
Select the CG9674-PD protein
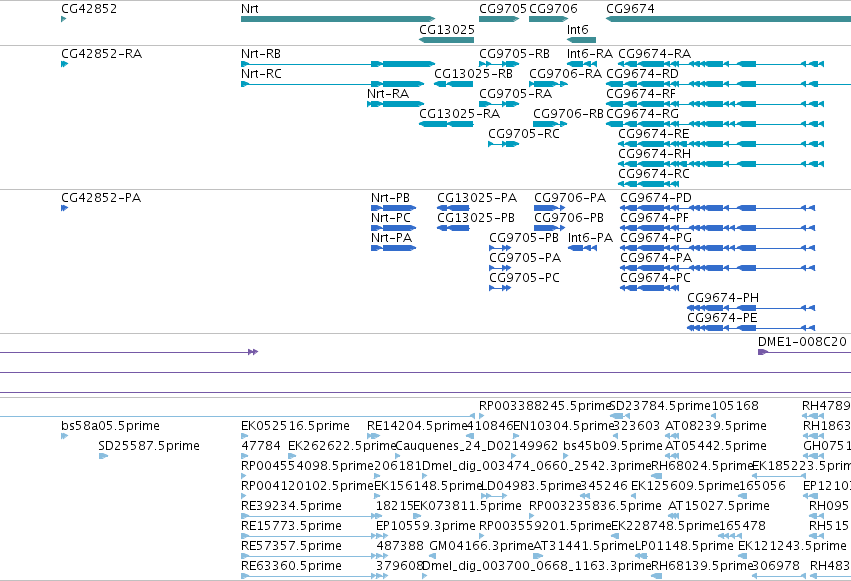[x=717, y=208]
